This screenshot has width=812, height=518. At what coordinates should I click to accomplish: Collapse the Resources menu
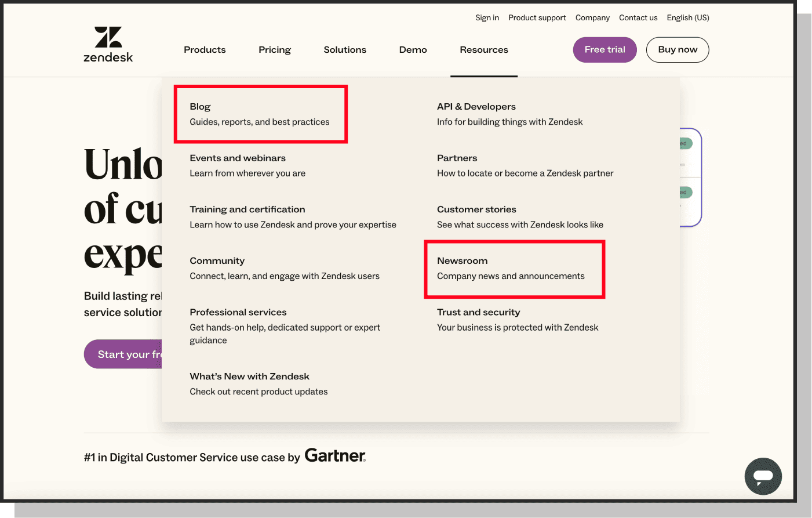pyautogui.click(x=484, y=50)
